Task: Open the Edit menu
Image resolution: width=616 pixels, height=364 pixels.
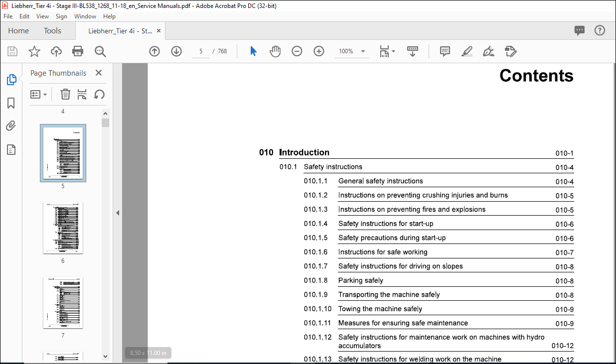Action: (x=24, y=16)
